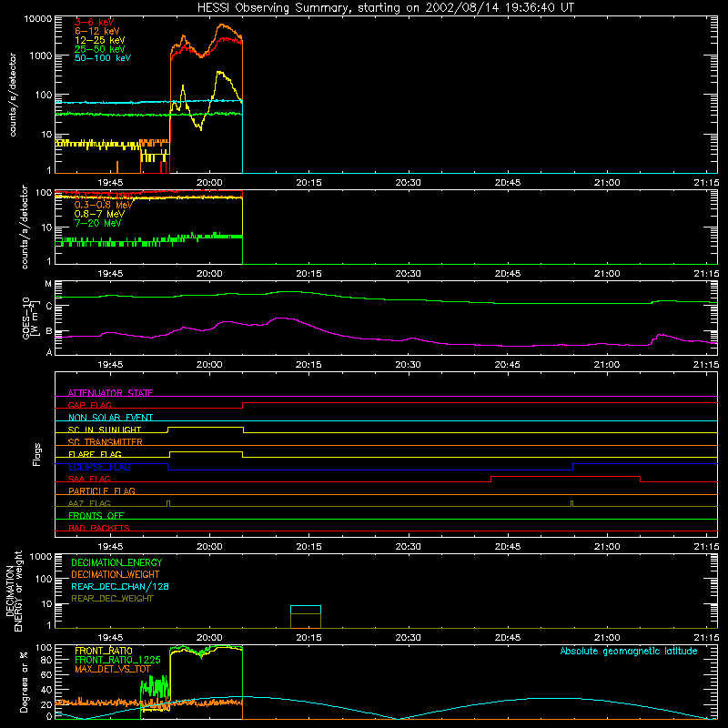Click the REAR_DEC_CHAN/128 legend label
This screenshot has height=728, width=728.
pyautogui.click(x=120, y=586)
